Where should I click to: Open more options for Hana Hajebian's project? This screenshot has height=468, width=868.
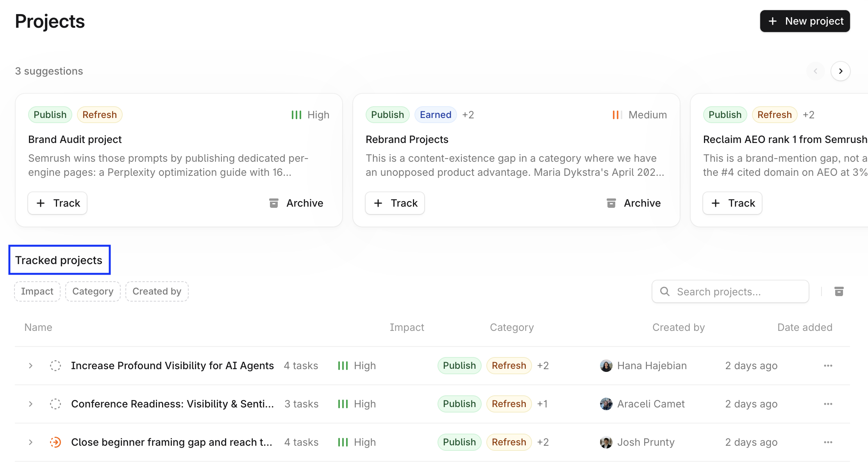click(x=828, y=366)
